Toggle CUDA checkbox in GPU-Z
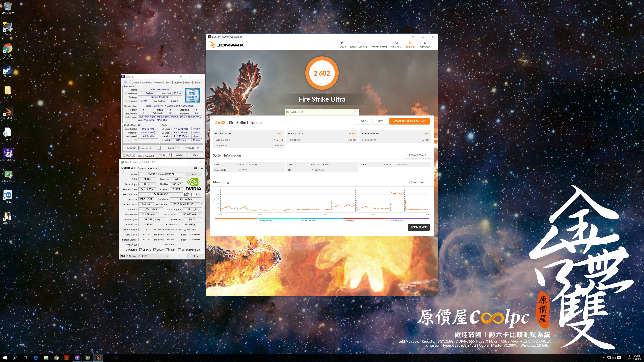This screenshot has height=362, width=644. point(155,250)
